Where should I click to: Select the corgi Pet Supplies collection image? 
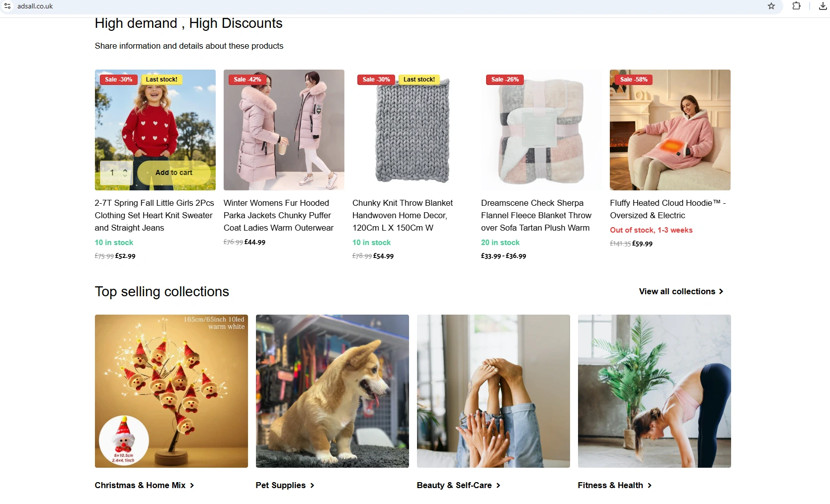pos(332,391)
